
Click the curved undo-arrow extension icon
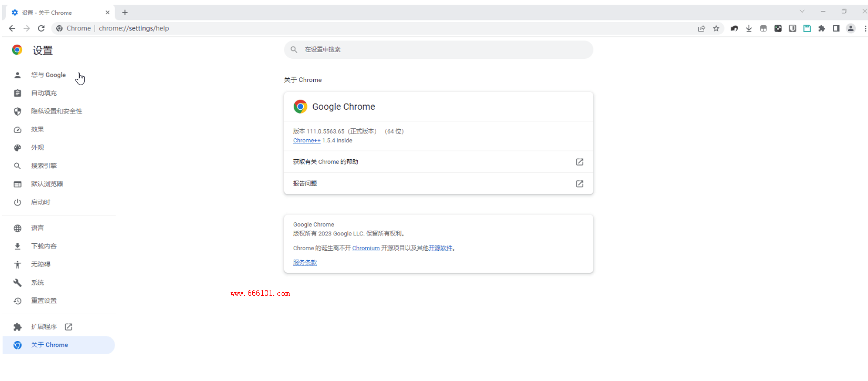[x=735, y=28]
